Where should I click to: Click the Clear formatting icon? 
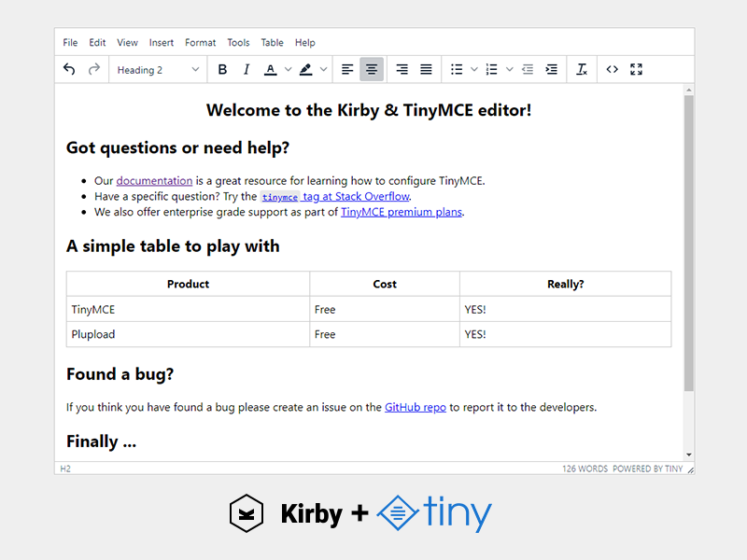pos(582,69)
